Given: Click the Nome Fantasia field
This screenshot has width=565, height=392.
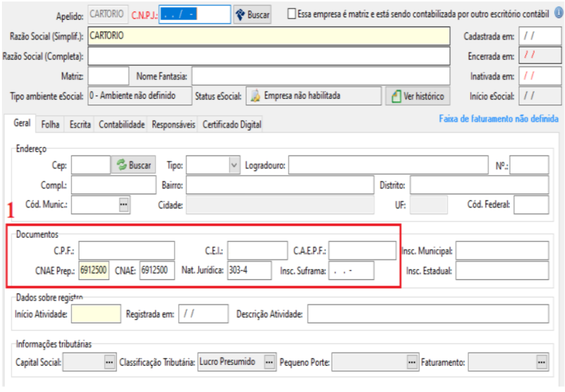Looking at the screenshot, I should pos(320,76).
